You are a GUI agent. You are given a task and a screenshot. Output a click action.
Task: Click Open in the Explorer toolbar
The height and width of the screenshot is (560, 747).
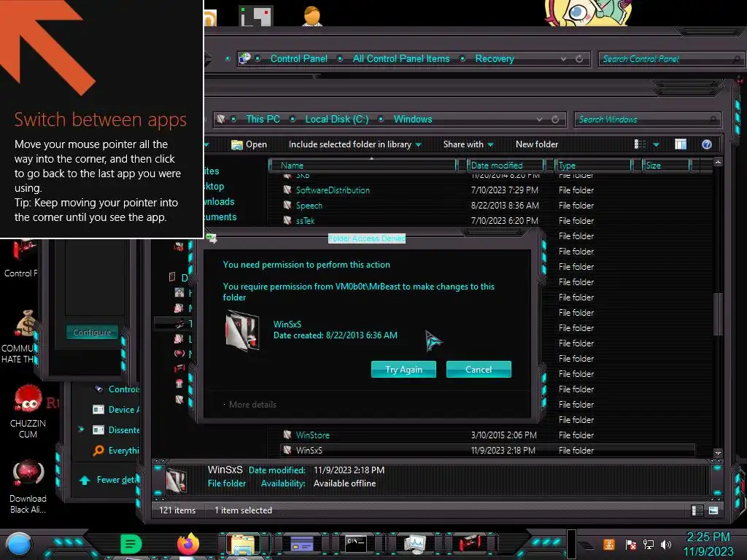[249, 144]
